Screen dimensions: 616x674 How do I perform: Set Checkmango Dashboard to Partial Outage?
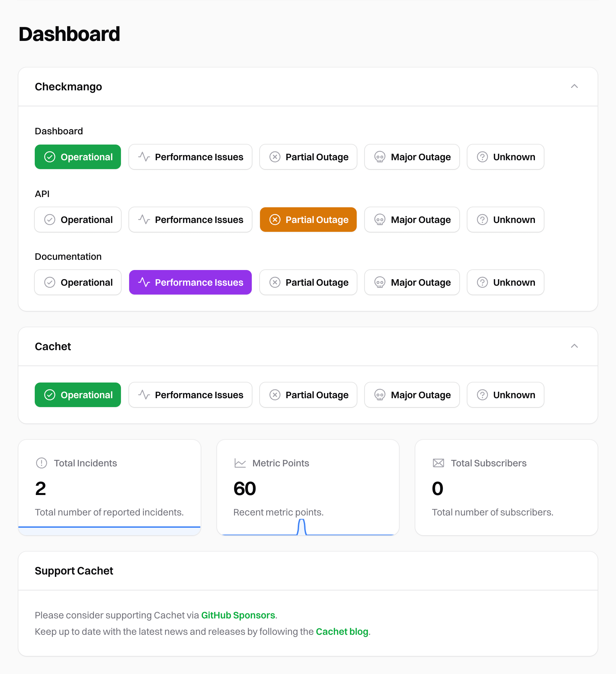click(308, 157)
